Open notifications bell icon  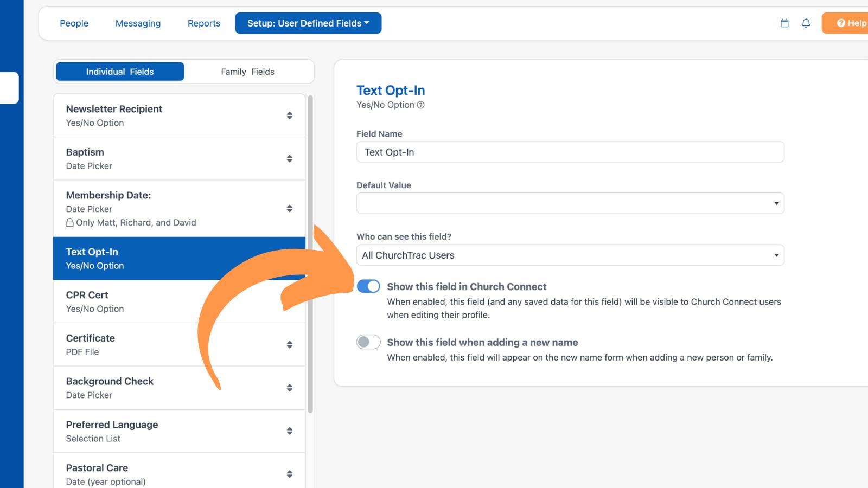click(x=806, y=23)
